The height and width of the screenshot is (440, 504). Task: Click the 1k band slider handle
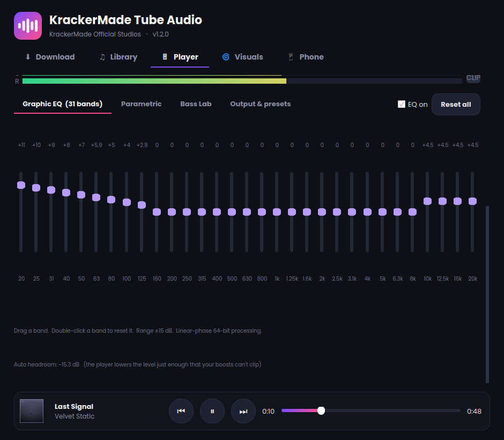[277, 211]
